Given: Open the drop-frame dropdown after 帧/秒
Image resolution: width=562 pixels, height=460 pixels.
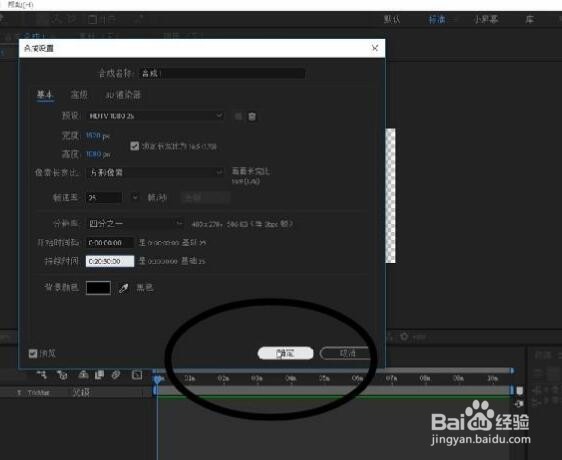Looking at the screenshot, I should point(205,197).
